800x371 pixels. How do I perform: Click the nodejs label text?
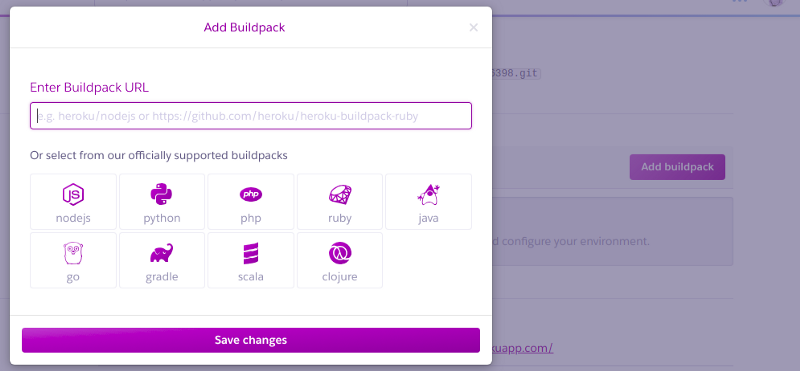tap(73, 218)
